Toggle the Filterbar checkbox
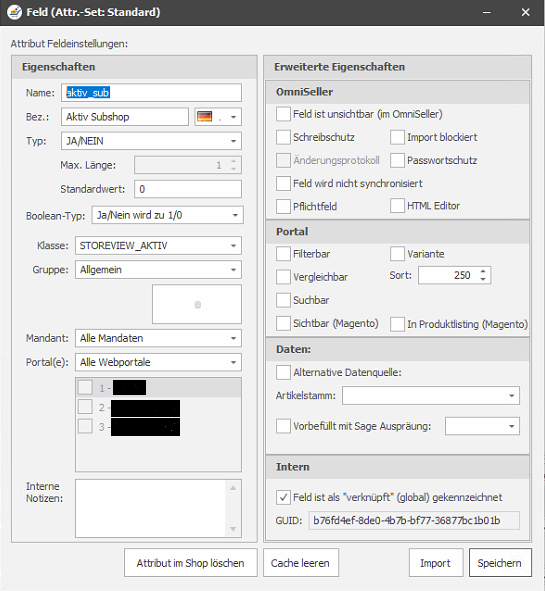 point(283,254)
